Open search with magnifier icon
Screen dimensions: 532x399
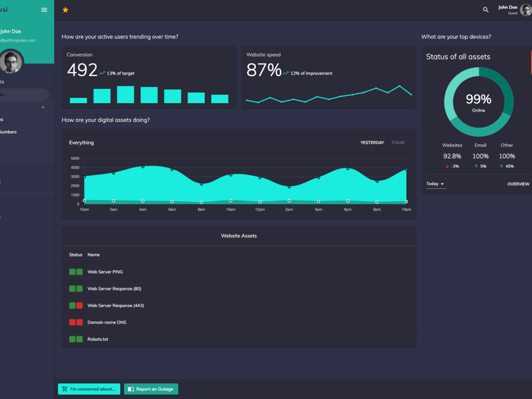(x=486, y=10)
